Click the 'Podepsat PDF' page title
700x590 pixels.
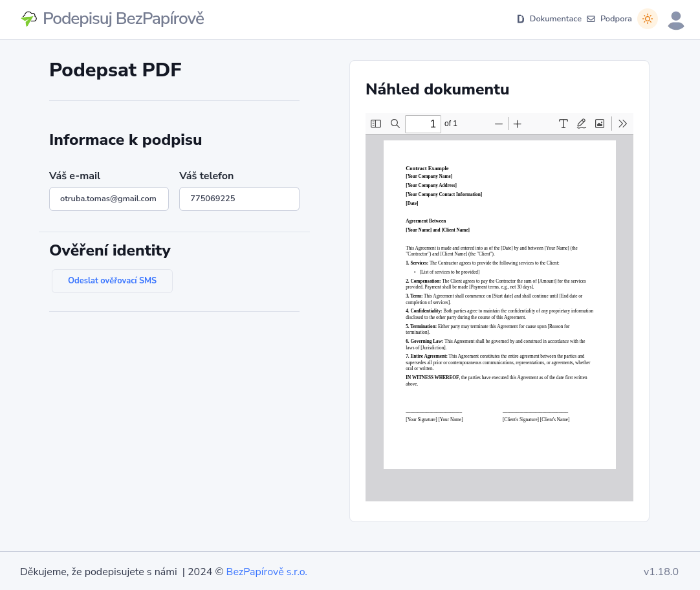[x=115, y=70]
